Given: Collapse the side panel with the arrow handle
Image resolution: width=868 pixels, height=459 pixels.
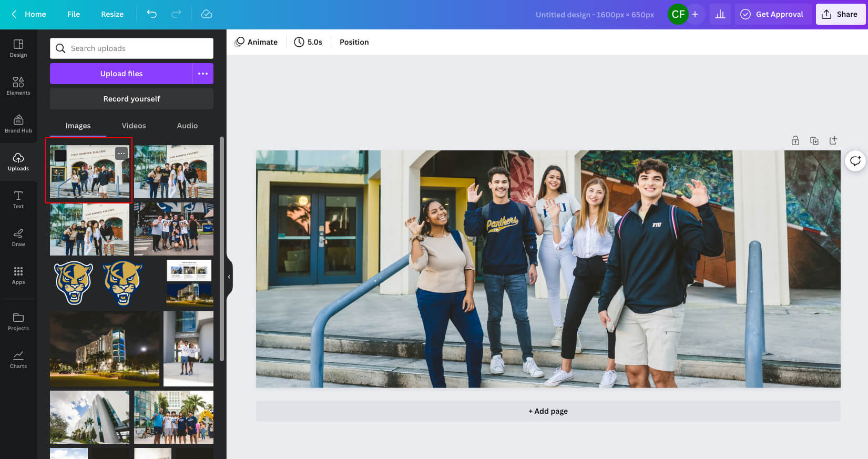Looking at the screenshot, I should click(229, 277).
